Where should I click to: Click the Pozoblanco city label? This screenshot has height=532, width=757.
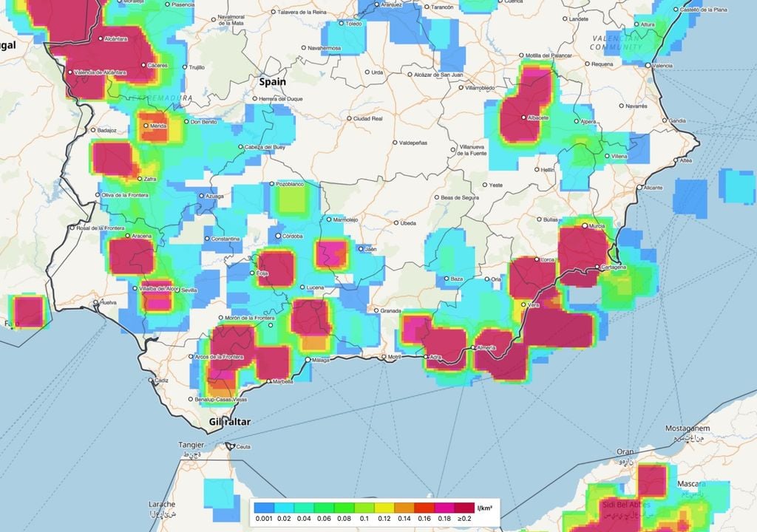tap(290, 184)
